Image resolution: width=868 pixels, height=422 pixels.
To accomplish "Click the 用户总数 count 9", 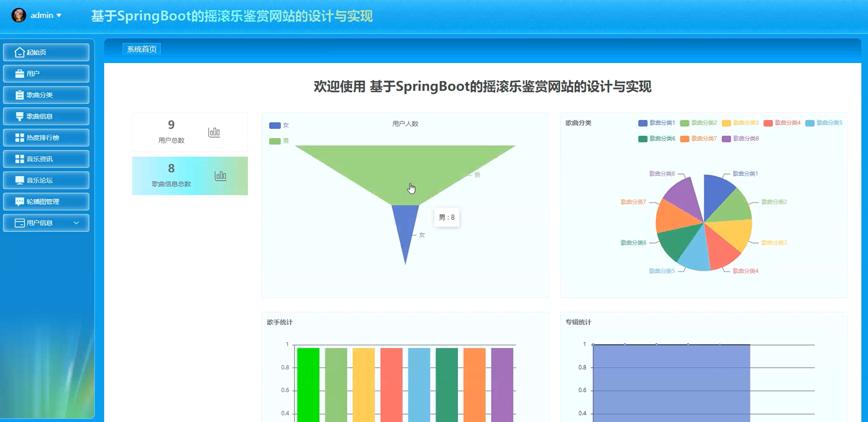I will click(171, 125).
